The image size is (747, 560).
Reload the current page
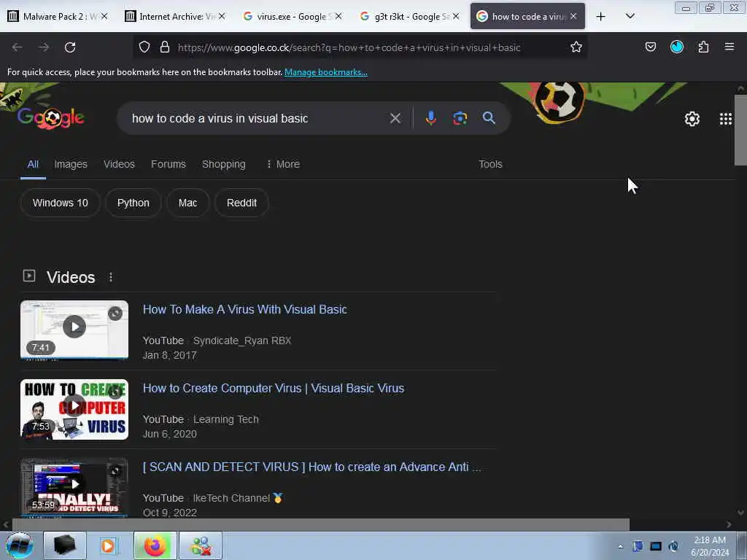(x=70, y=47)
